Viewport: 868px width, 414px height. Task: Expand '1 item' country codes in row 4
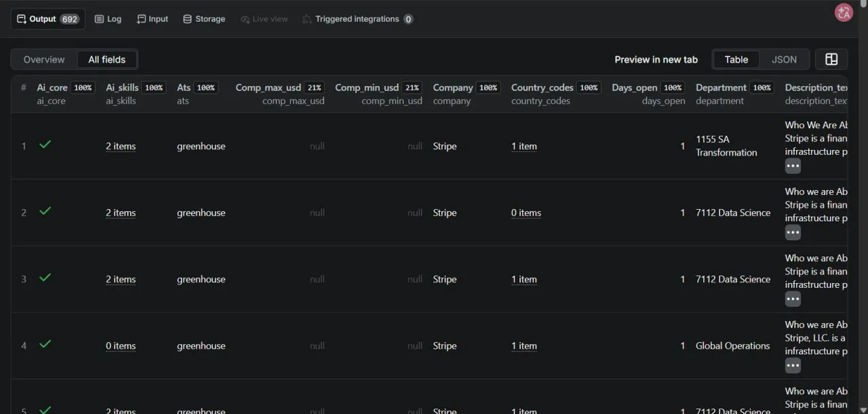click(x=524, y=345)
